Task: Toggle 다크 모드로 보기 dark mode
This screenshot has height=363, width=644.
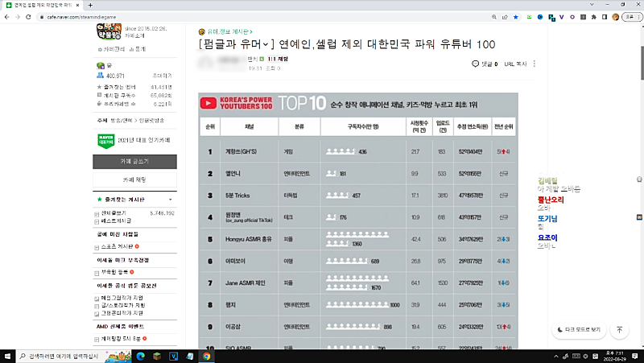Action: coord(579,330)
